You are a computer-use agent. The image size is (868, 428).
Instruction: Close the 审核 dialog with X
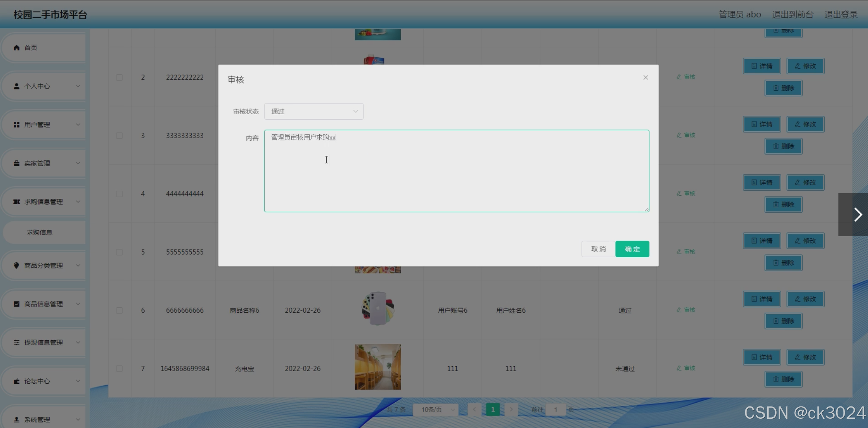(646, 78)
